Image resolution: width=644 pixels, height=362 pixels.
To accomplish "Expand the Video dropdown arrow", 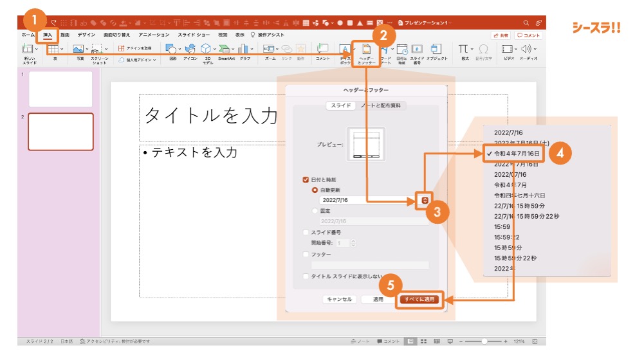I will pos(516,50).
